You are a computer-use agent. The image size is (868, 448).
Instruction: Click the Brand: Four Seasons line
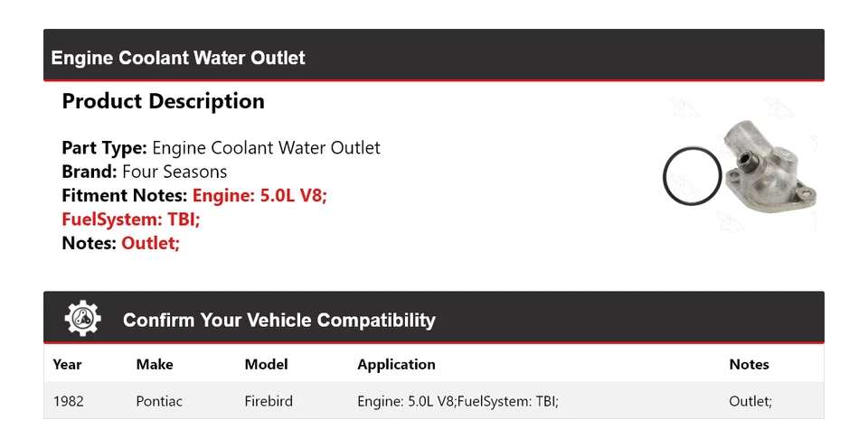(145, 172)
